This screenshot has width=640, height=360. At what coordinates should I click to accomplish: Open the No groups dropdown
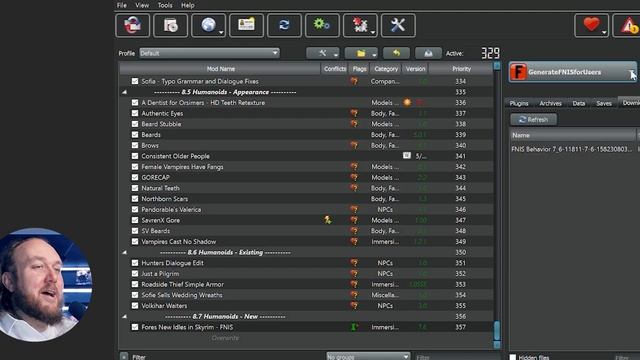pos(368,356)
